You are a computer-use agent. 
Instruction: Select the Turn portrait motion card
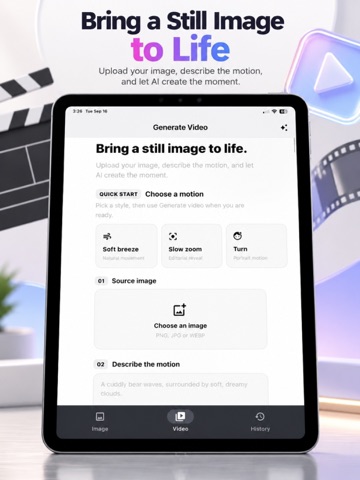pos(257,246)
